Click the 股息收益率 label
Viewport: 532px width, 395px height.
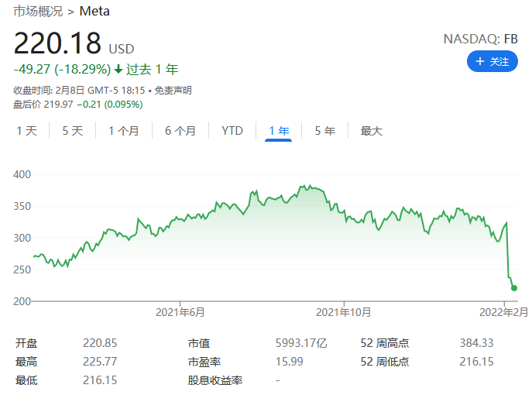click(215, 380)
